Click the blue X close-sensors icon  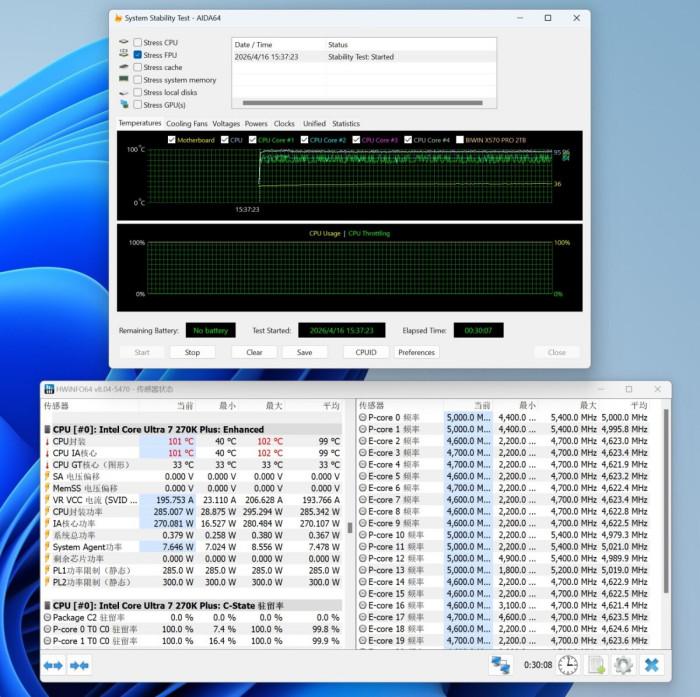[x=652, y=665]
